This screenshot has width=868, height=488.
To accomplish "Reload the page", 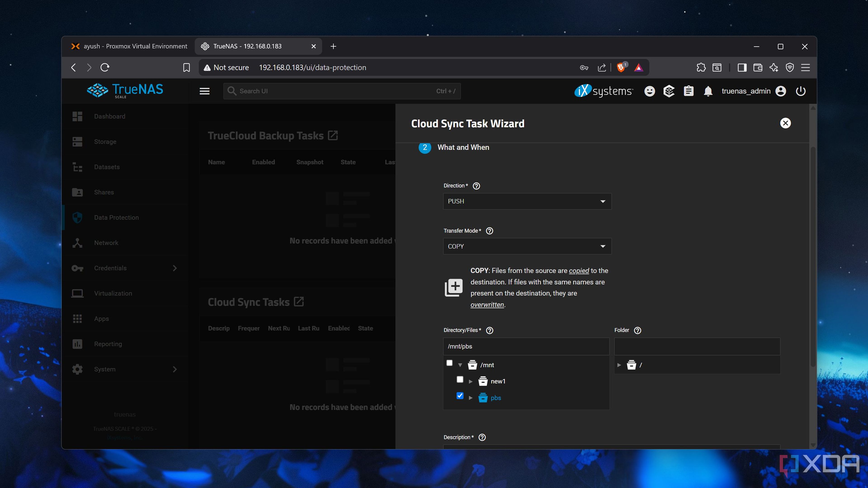I will click(x=105, y=67).
